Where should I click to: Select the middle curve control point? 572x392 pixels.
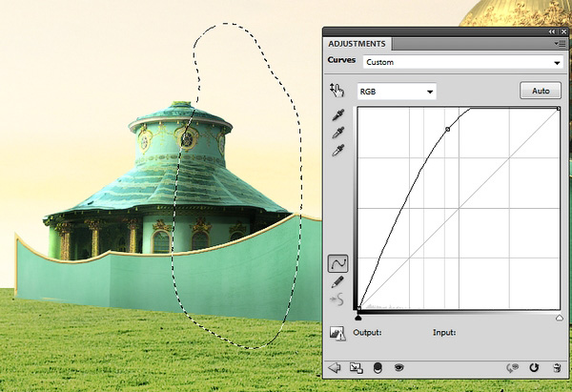pos(448,129)
